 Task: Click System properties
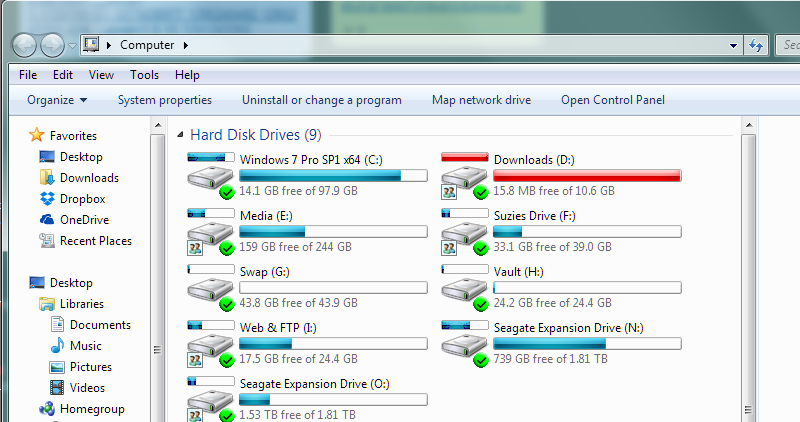pyautogui.click(x=165, y=100)
